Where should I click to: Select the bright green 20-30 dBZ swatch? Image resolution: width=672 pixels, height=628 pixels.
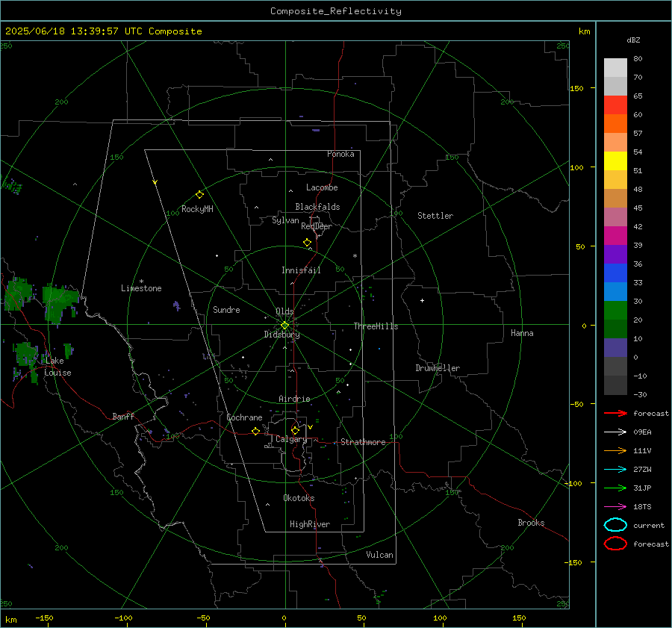pyautogui.click(x=615, y=311)
